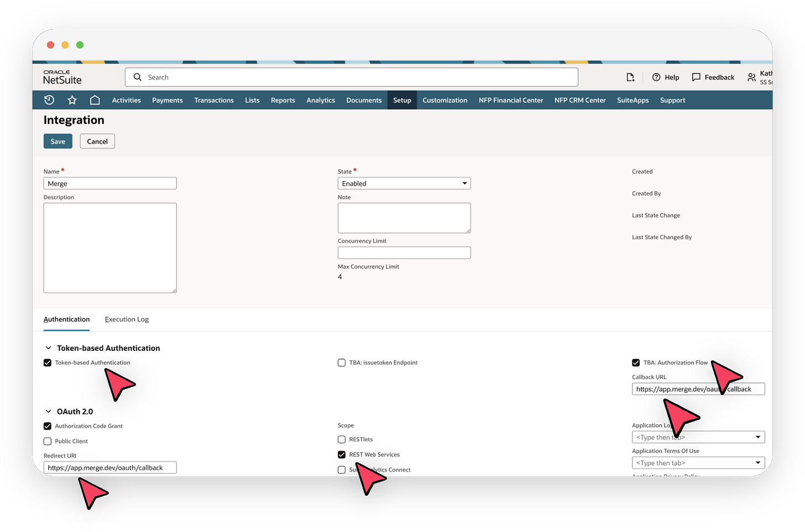Viewport: 805px width, 532px height.
Task: Go to the Home icon
Action: pyautogui.click(x=95, y=100)
